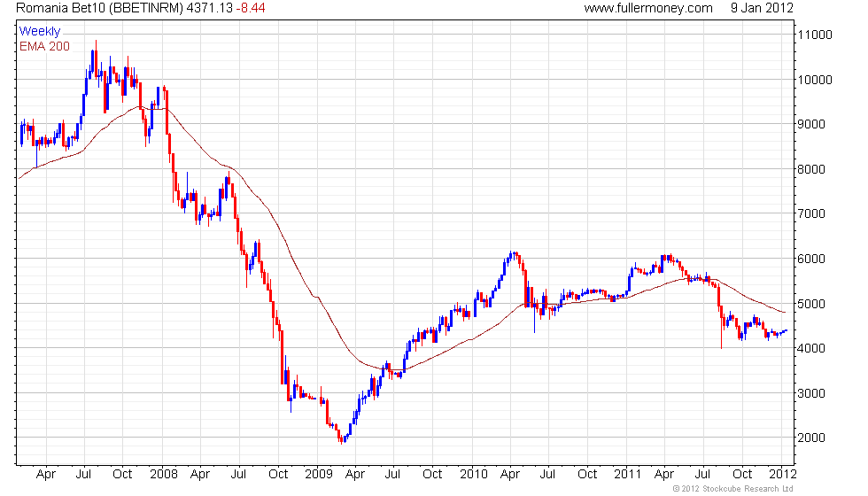Viewport: 868px width, 496px height.
Task: Click the price value 4371.13
Action: coord(209,8)
